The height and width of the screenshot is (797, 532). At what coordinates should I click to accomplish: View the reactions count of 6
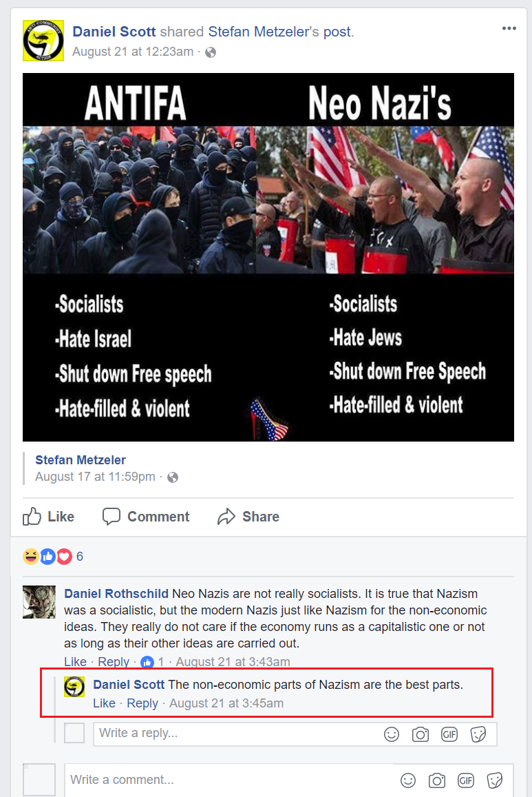(80, 557)
